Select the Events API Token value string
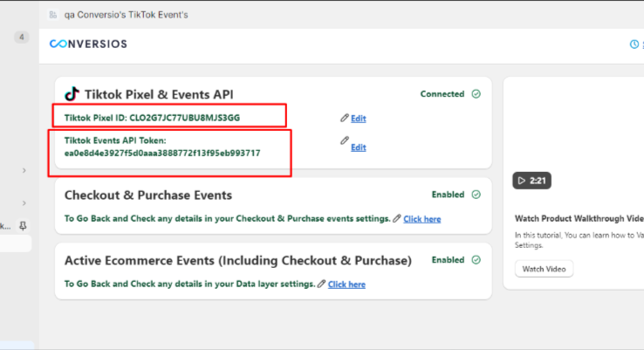This screenshot has height=350, width=644. [x=162, y=154]
